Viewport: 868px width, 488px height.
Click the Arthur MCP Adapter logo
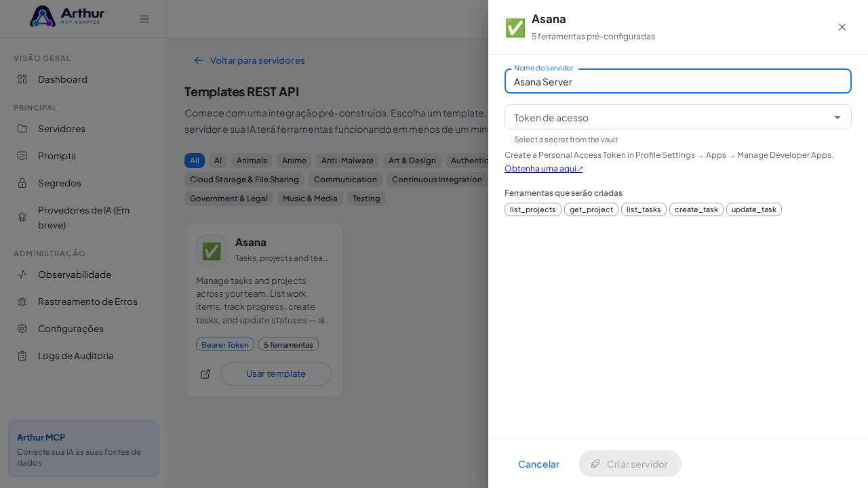coord(67,16)
